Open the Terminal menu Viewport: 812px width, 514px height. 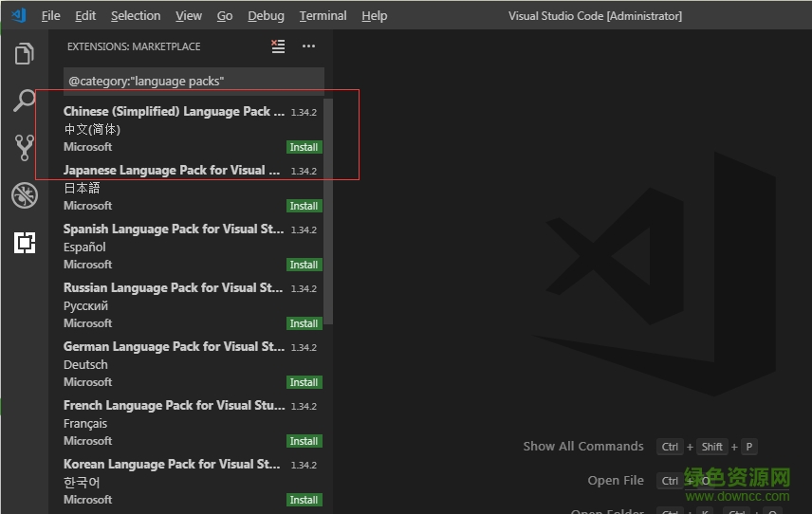(x=323, y=16)
